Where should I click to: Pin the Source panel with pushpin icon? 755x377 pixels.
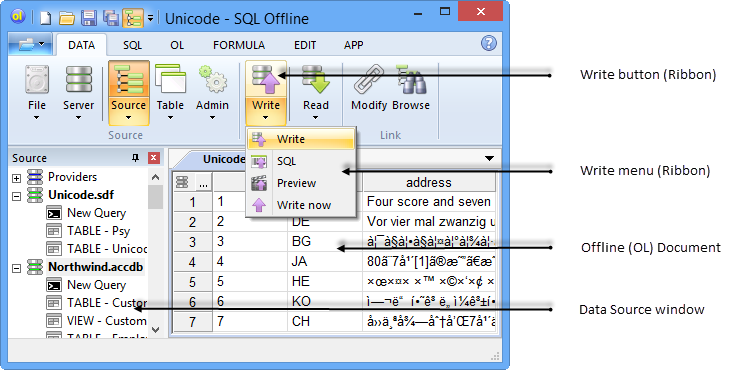click(135, 158)
